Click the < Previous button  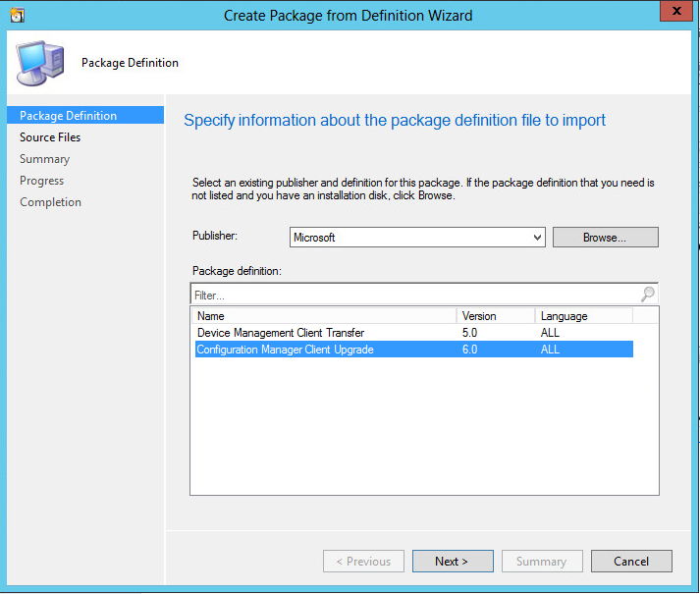coord(363,561)
